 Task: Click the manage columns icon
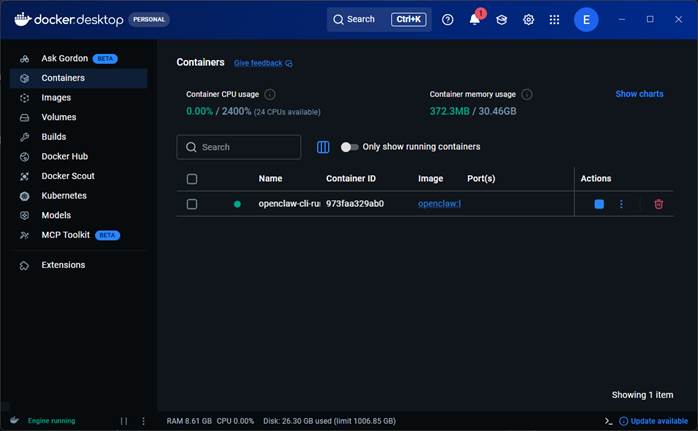tap(323, 147)
